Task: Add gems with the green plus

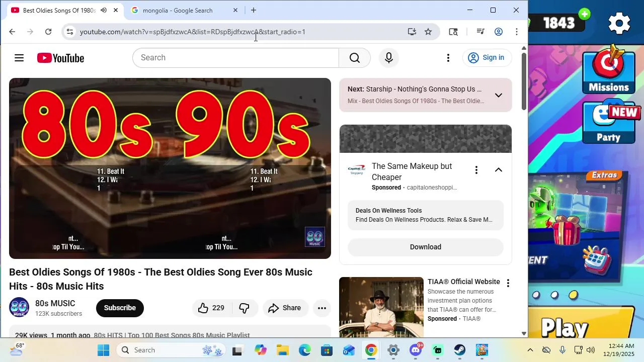Action: coord(585,14)
